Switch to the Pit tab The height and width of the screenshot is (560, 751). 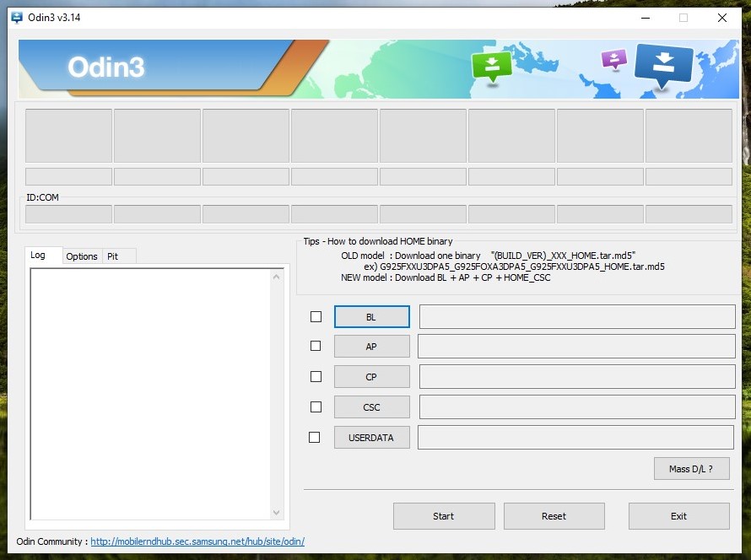[119, 256]
